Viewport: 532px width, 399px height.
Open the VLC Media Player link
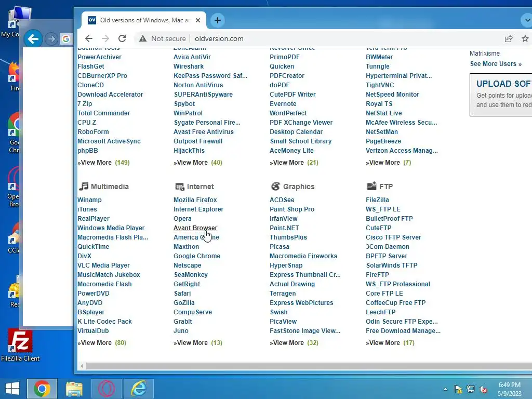point(103,265)
